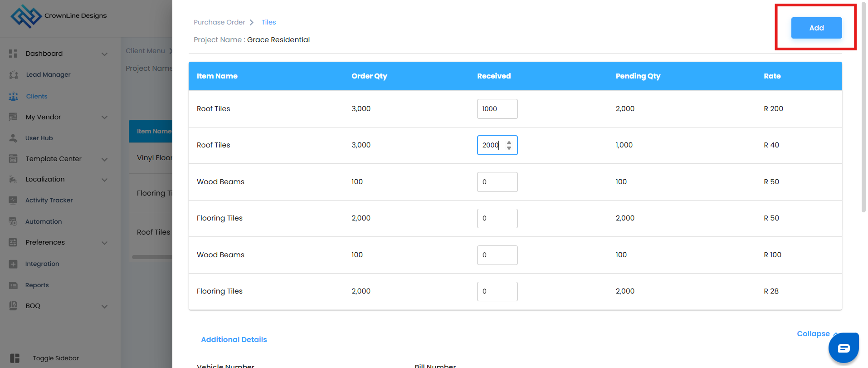868x368 pixels.
Task: Click Grace Residential project name
Action: pyautogui.click(x=278, y=40)
